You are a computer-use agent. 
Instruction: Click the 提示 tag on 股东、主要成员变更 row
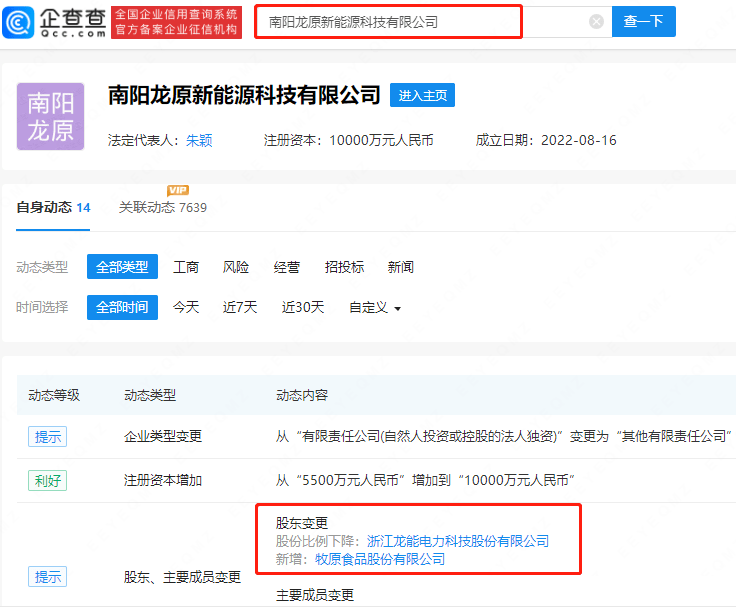pos(47,577)
